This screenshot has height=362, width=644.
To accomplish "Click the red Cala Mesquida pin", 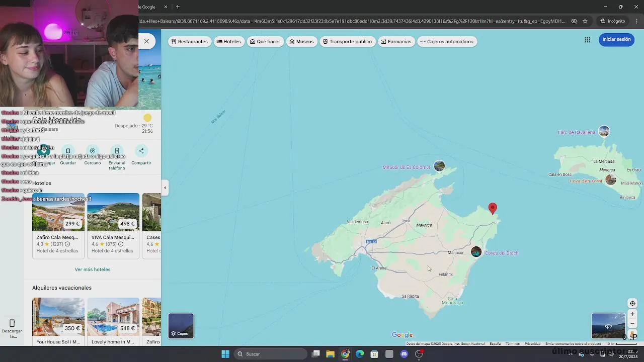I will tap(493, 208).
